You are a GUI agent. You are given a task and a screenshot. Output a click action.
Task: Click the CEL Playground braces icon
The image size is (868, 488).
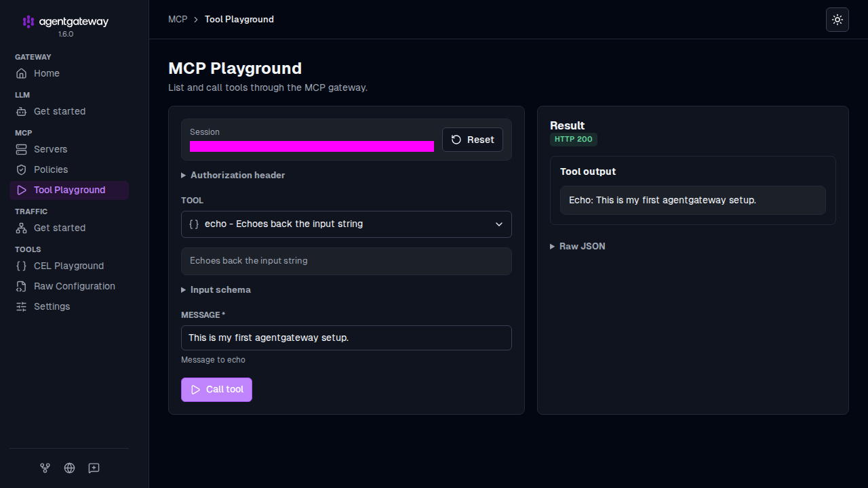(x=22, y=266)
